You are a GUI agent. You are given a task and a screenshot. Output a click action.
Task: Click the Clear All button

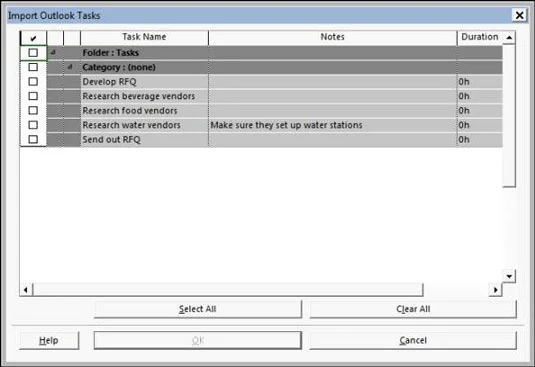[413, 309]
